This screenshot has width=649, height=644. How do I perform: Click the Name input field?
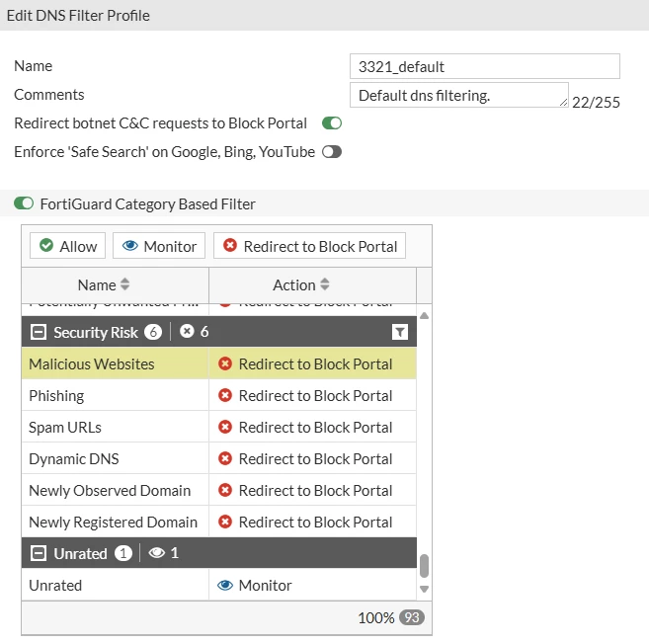point(485,66)
